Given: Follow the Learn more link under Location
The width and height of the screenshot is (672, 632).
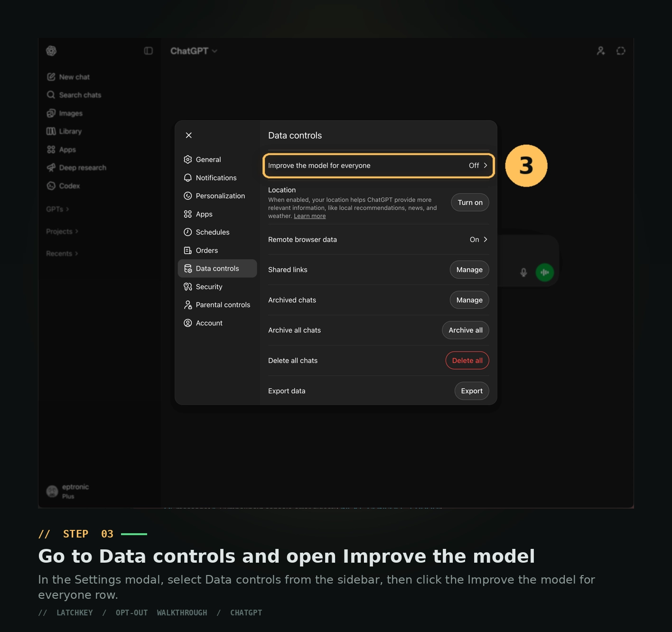Looking at the screenshot, I should click(x=309, y=216).
